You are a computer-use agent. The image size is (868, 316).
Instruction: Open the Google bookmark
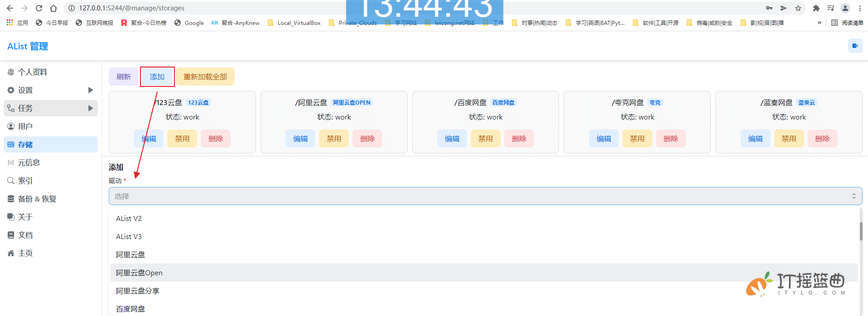189,23
